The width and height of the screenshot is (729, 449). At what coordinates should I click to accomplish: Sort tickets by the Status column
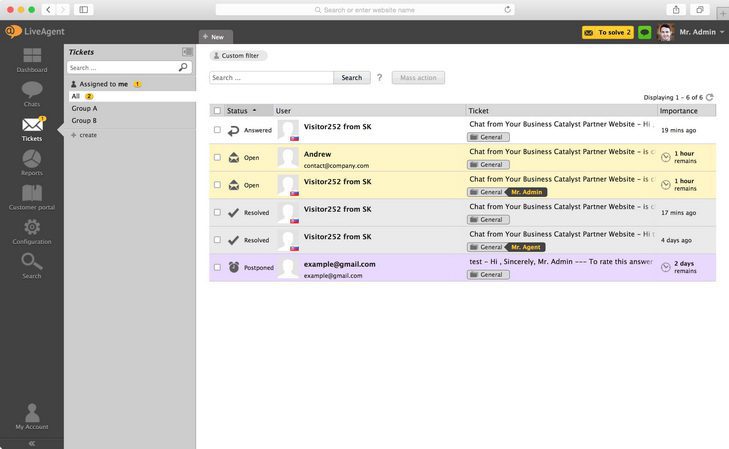(x=237, y=111)
